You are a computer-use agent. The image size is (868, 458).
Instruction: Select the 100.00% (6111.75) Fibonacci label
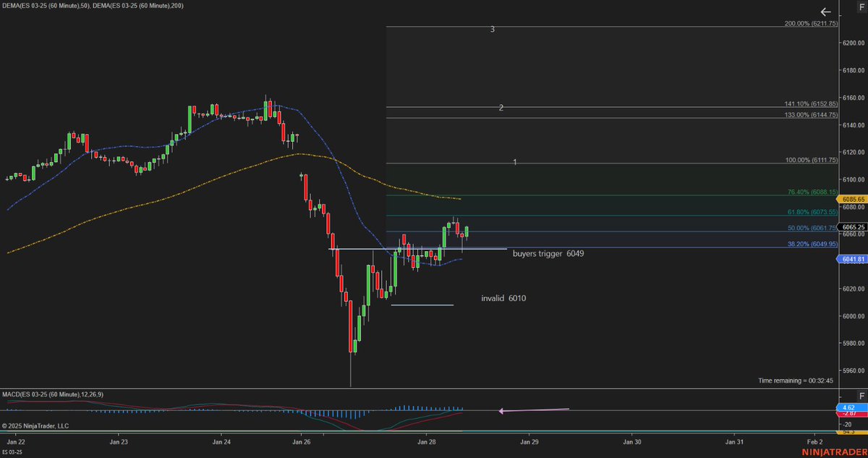811,160
